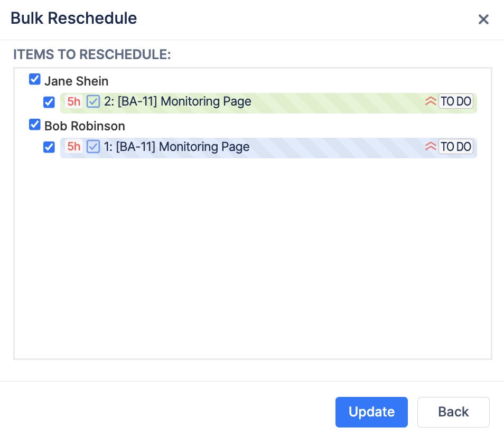Click the priority chevrons icon on Jane's task
The width and height of the screenshot is (504, 437).
[431, 101]
